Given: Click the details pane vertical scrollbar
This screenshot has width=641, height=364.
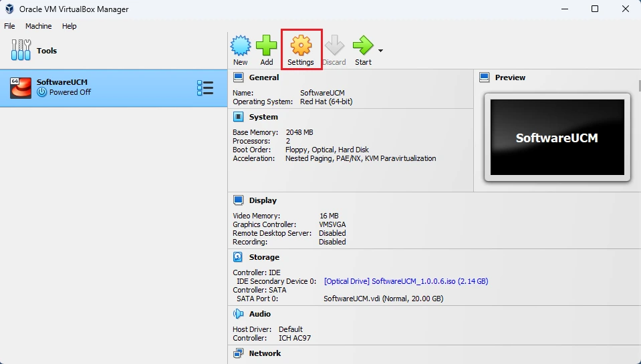Looking at the screenshot, I should (640, 85).
